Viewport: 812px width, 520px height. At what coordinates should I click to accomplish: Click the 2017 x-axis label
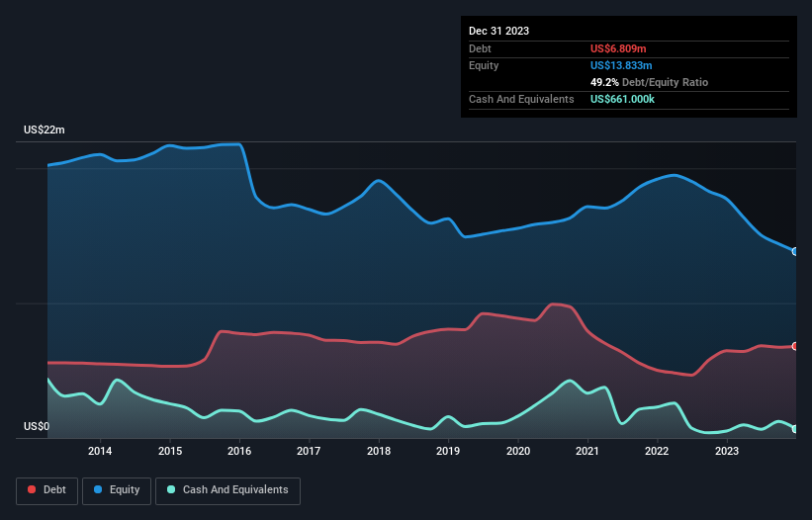pos(309,451)
